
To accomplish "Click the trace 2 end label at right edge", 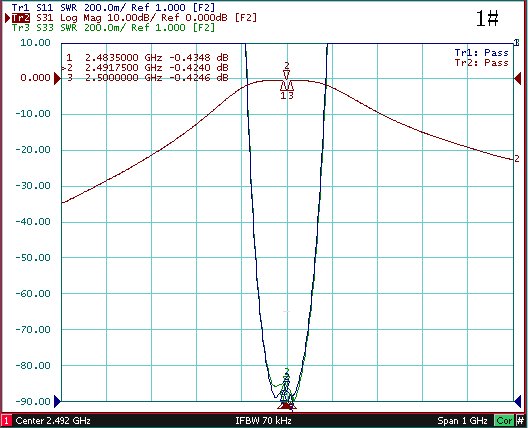I will point(517,159).
